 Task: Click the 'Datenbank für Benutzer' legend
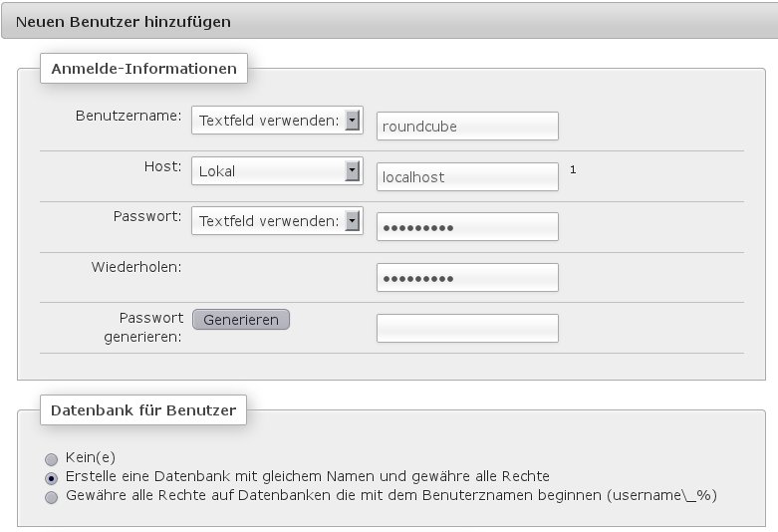coord(142,409)
